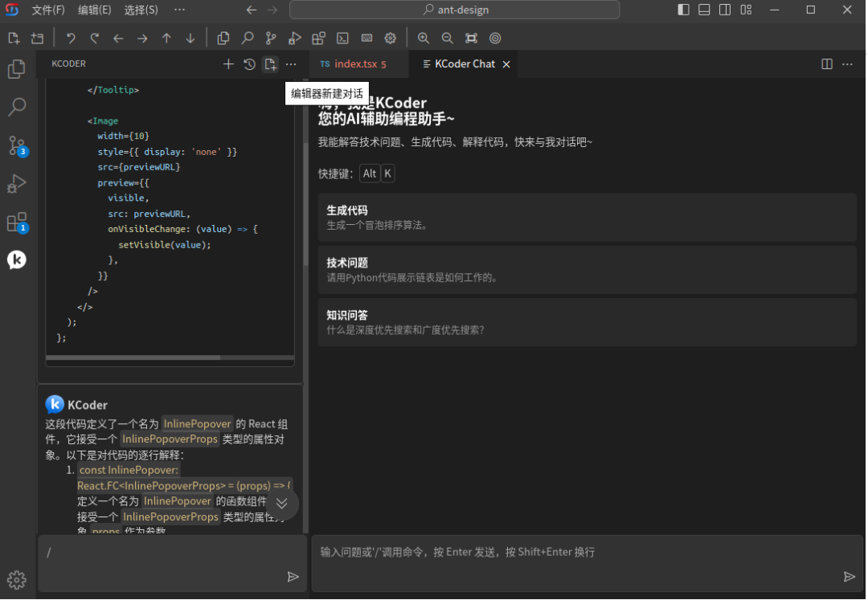Click the fit-to-screen toolbar icon
This screenshot has width=868, height=600.
click(471, 39)
